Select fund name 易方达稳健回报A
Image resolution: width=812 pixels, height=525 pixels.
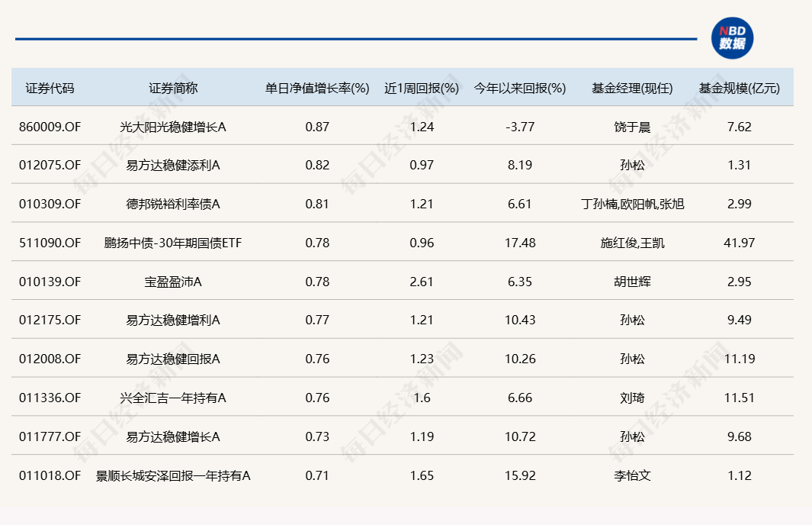173,359
